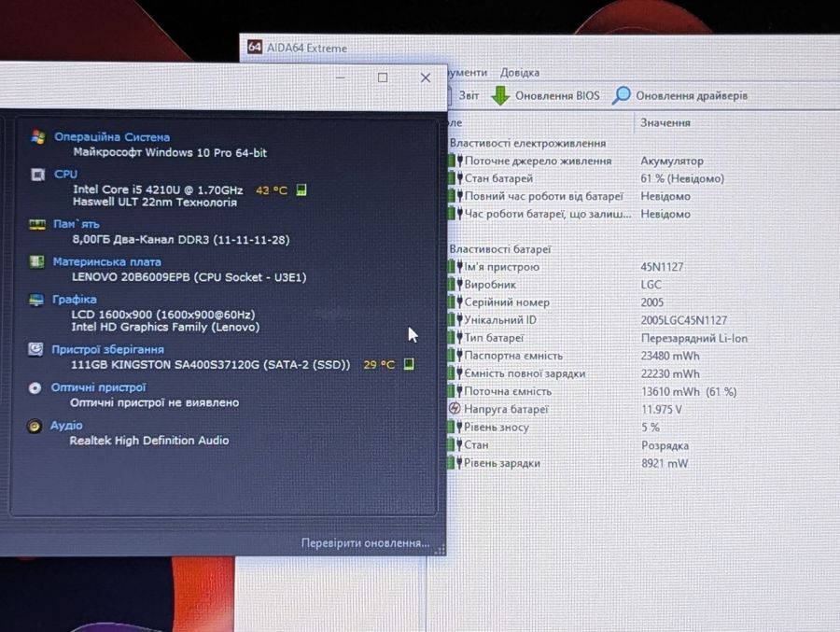This screenshot has width=840, height=632.
Task: Open the Довідка menu in AIDA64
Action: click(x=520, y=73)
